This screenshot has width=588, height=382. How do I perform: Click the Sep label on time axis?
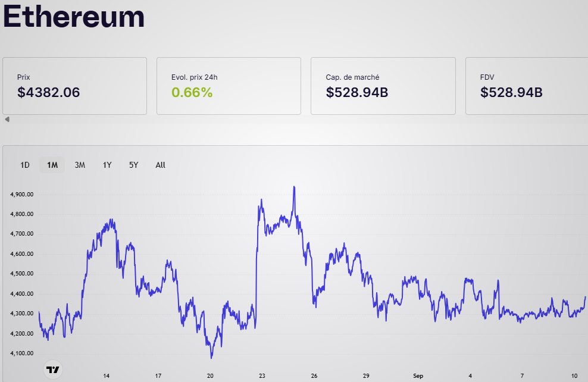point(418,376)
